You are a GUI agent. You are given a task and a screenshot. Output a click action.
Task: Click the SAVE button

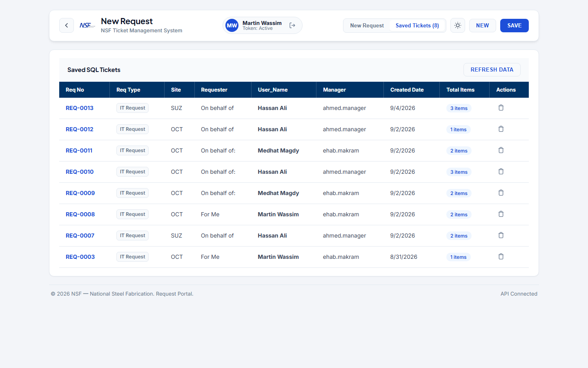(x=514, y=25)
